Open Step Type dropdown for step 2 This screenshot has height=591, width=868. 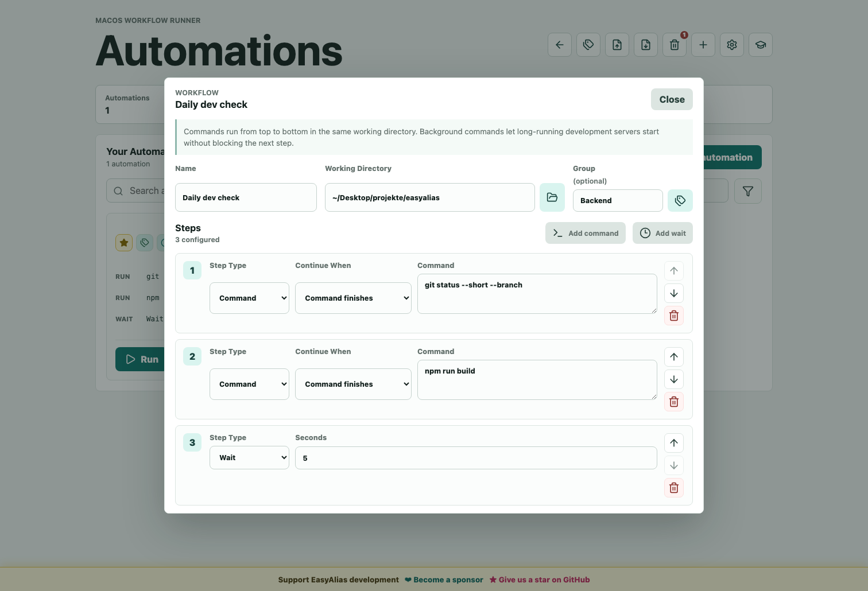tap(249, 384)
